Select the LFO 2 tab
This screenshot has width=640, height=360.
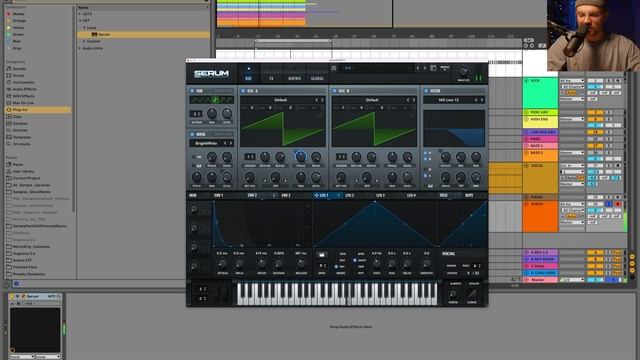click(349, 196)
